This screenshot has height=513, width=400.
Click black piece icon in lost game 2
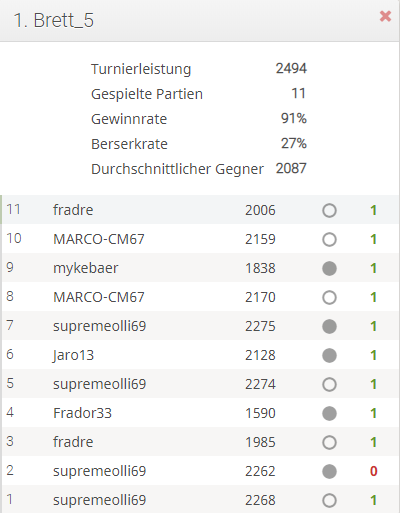point(329,472)
